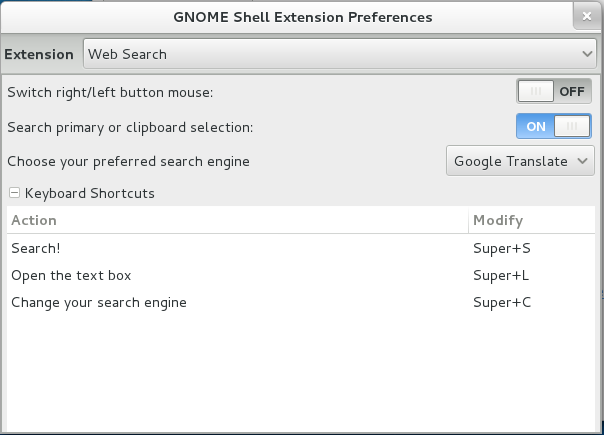Toggle the switch right/left button mouse switch
The width and height of the screenshot is (604, 435).
tap(553, 92)
